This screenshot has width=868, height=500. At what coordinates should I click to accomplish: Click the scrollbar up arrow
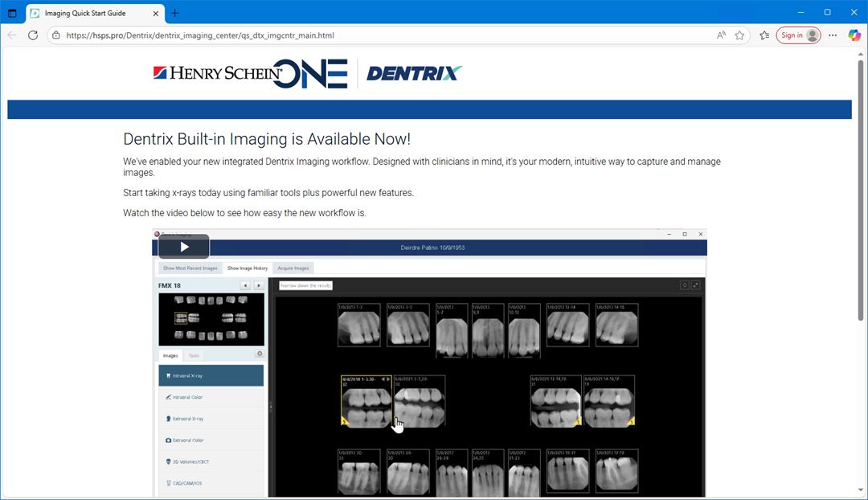pos(860,54)
